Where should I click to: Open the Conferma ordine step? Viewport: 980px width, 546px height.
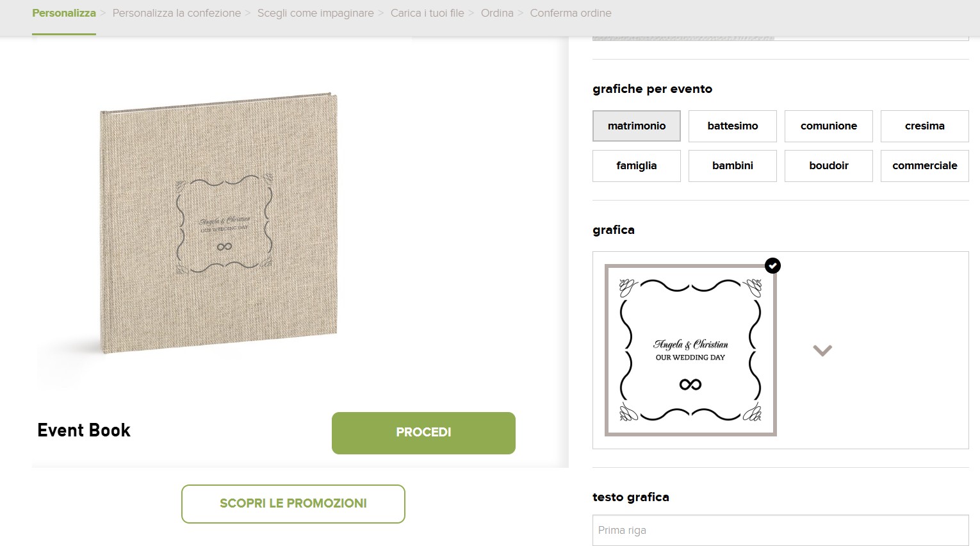571,13
